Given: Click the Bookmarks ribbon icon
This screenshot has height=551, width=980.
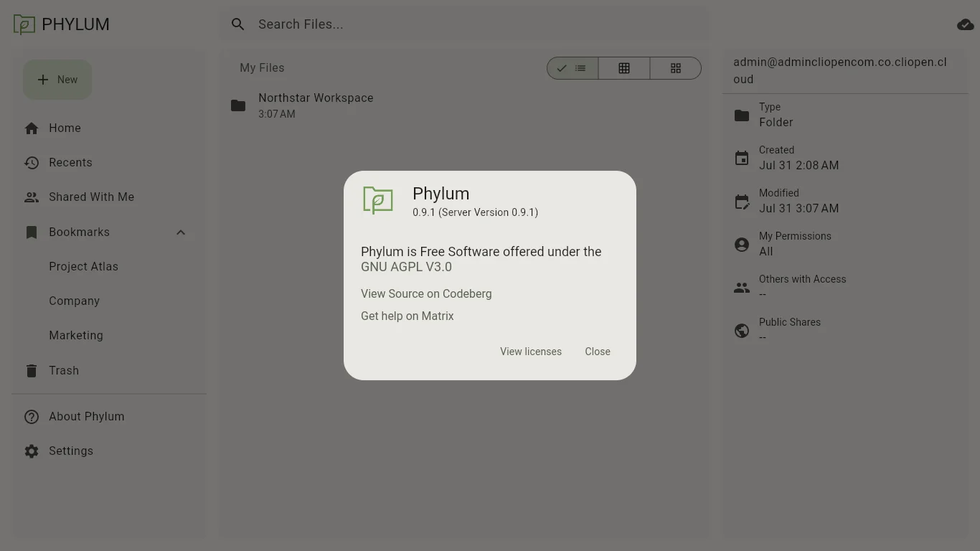Looking at the screenshot, I should (32, 232).
